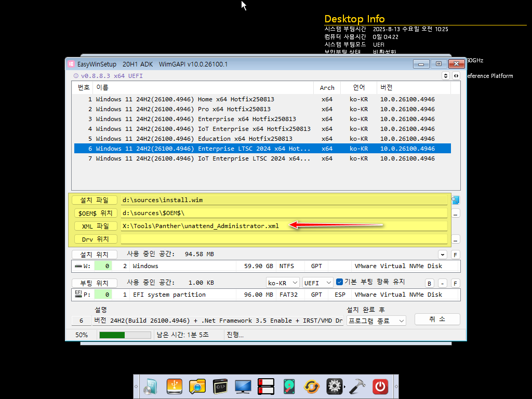Screen dimensions: 532x399
Task: Click the XML 파일 button
Action: coord(95,226)
